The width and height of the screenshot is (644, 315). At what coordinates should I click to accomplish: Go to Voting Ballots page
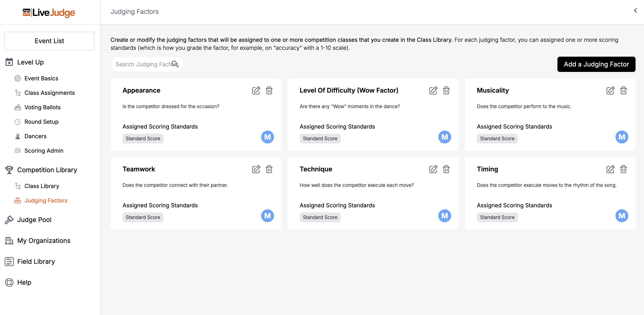pyautogui.click(x=43, y=107)
